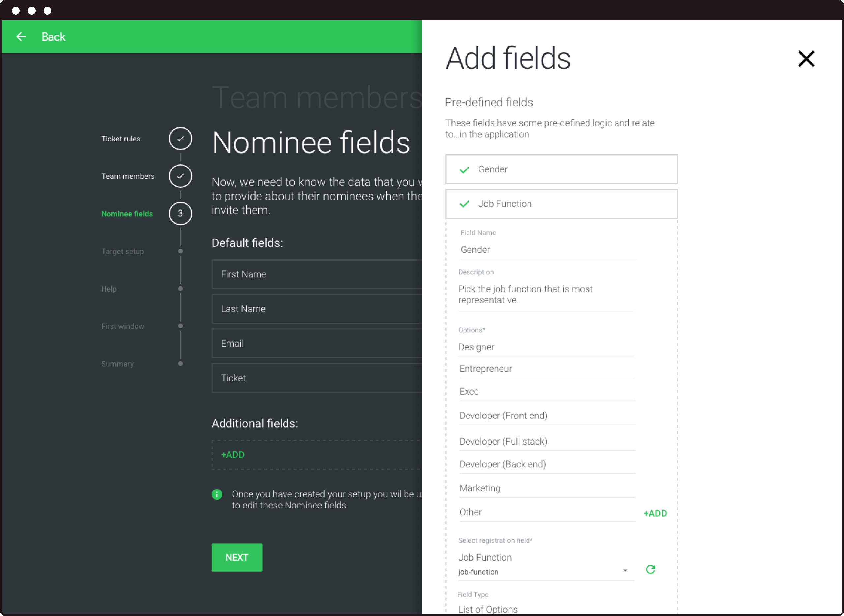Click the checkmark icon on Ticket rules step
Image resolution: width=844 pixels, height=616 pixels.
(x=181, y=138)
